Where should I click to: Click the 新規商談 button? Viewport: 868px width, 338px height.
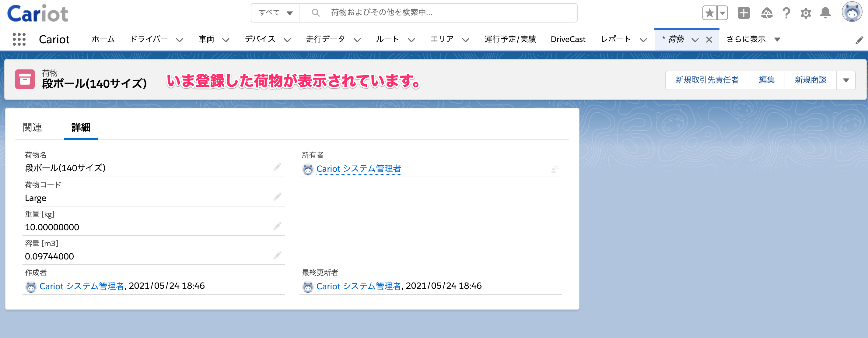click(x=810, y=80)
